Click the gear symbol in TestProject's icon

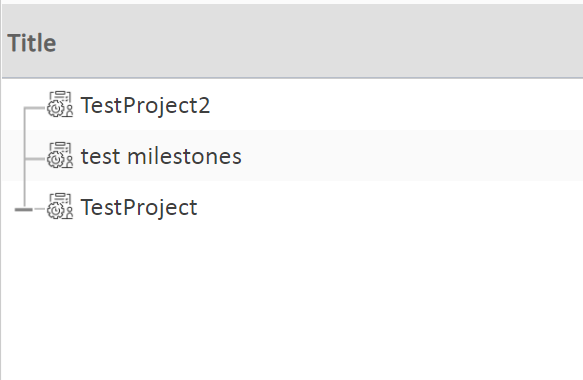pos(55,210)
